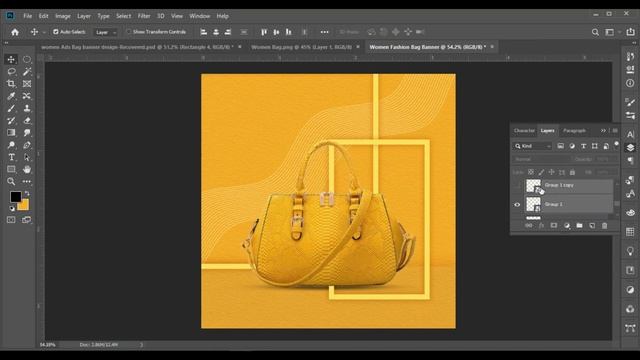Align top edges in options bar
The width and height of the screenshot is (640, 360).
coord(264,32)
